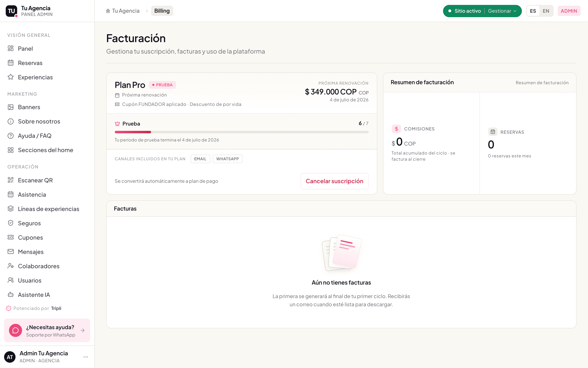Click the Colaboradores user-gear icon
The image size is (588, 368).
coord(10,266)
